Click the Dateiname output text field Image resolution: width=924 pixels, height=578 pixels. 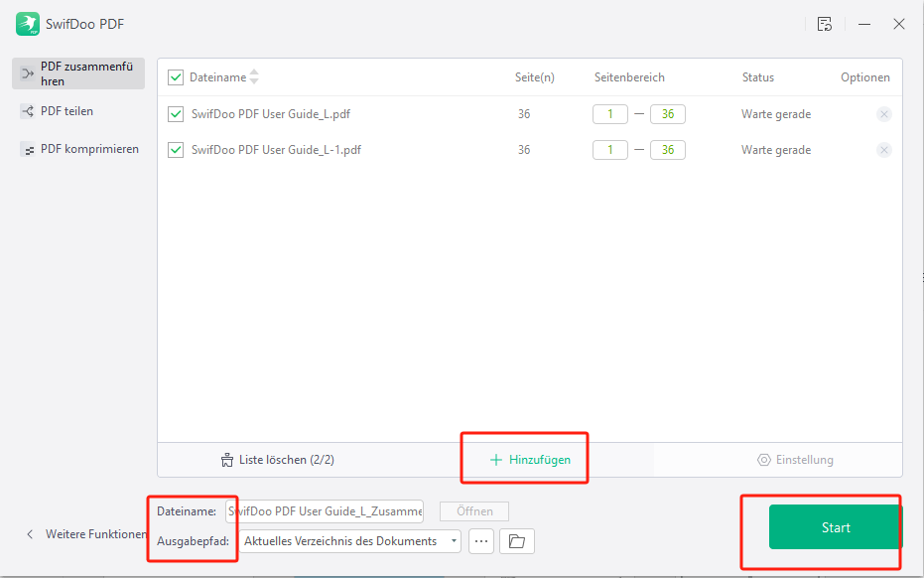(x=325, y=511)
